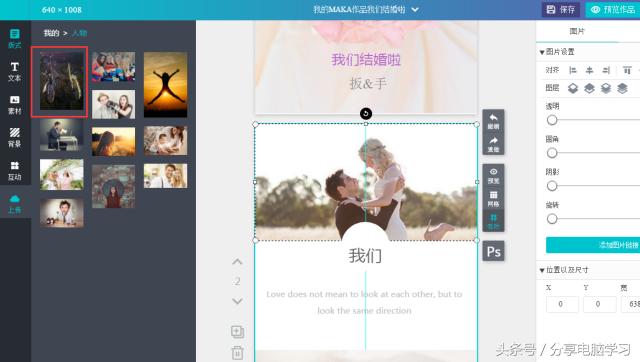Switch to the 图片 tab in right panel
Viewport: 640px width, 362px height.
coord(577,31)
